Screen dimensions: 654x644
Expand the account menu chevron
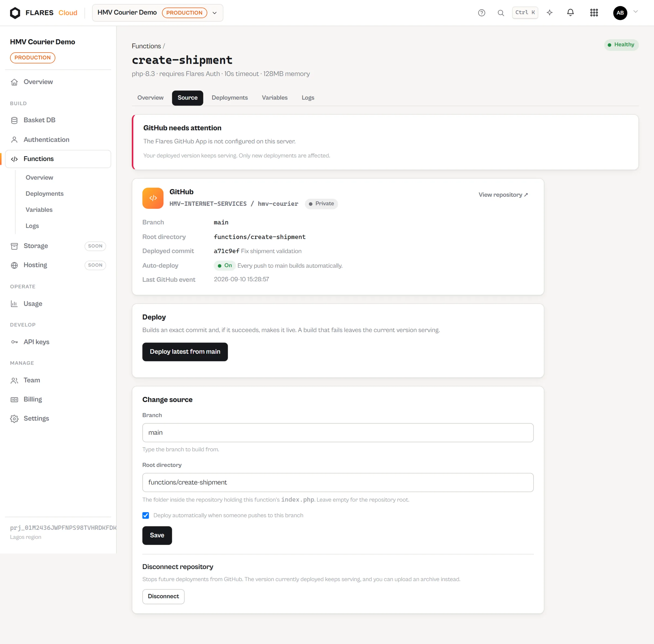[x=635, y=11]
